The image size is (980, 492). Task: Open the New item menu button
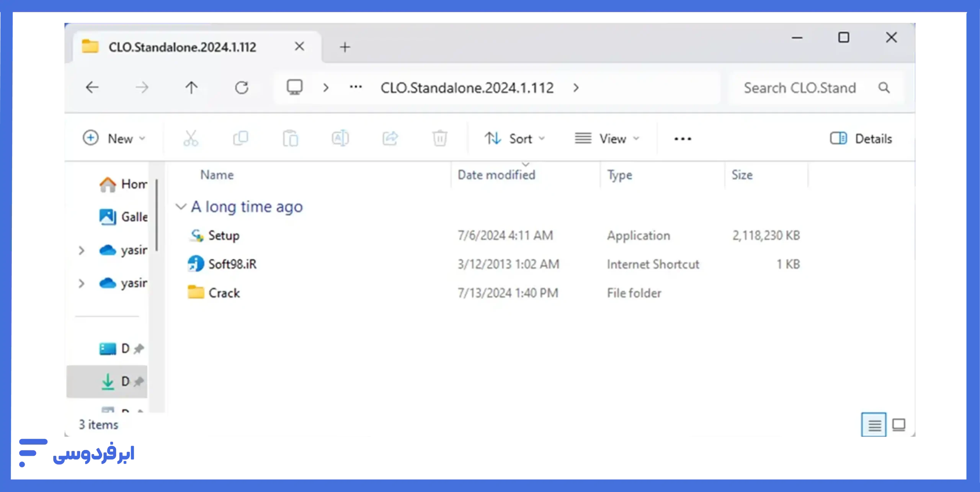[x=114, y=138]
